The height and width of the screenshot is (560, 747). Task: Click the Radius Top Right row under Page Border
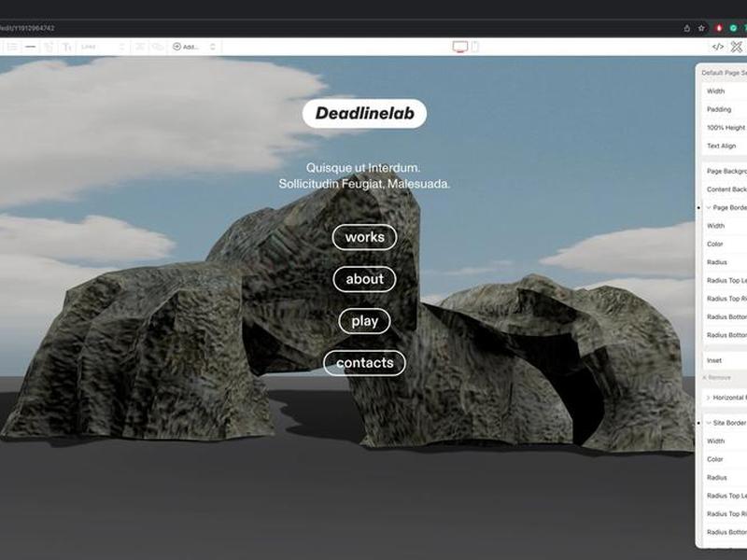(x=725, y=299)
